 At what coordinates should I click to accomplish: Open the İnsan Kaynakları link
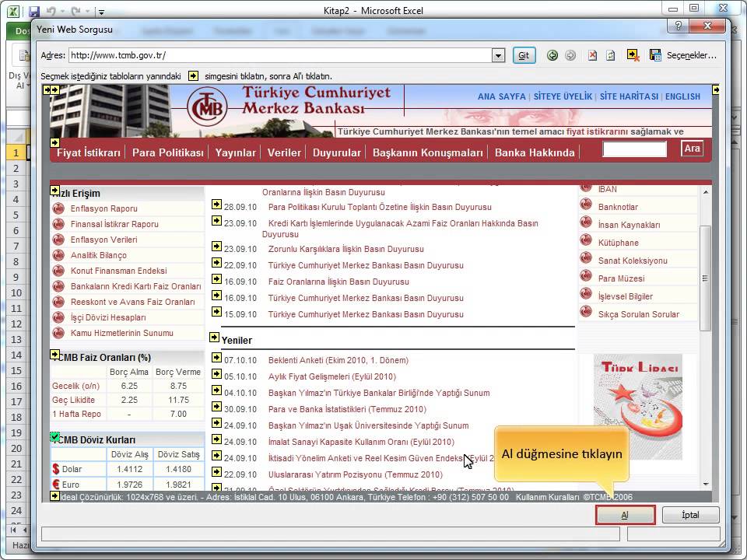(630, 225)
